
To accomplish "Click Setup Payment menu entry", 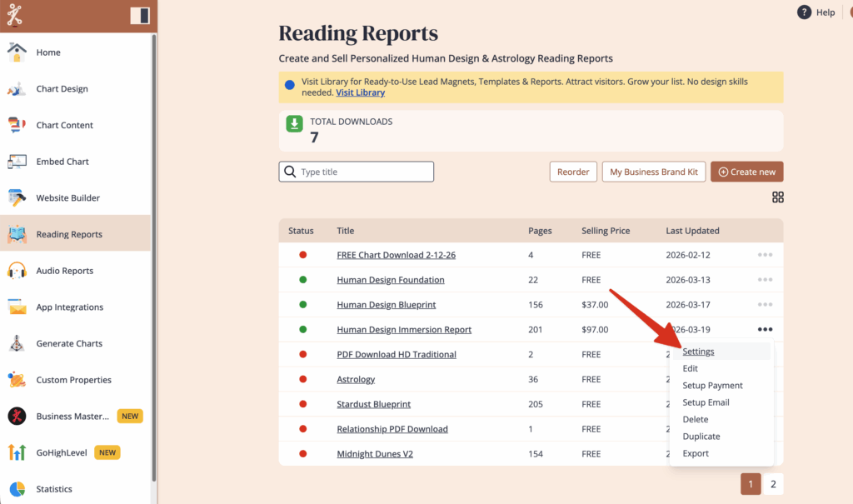I will 712,386.
